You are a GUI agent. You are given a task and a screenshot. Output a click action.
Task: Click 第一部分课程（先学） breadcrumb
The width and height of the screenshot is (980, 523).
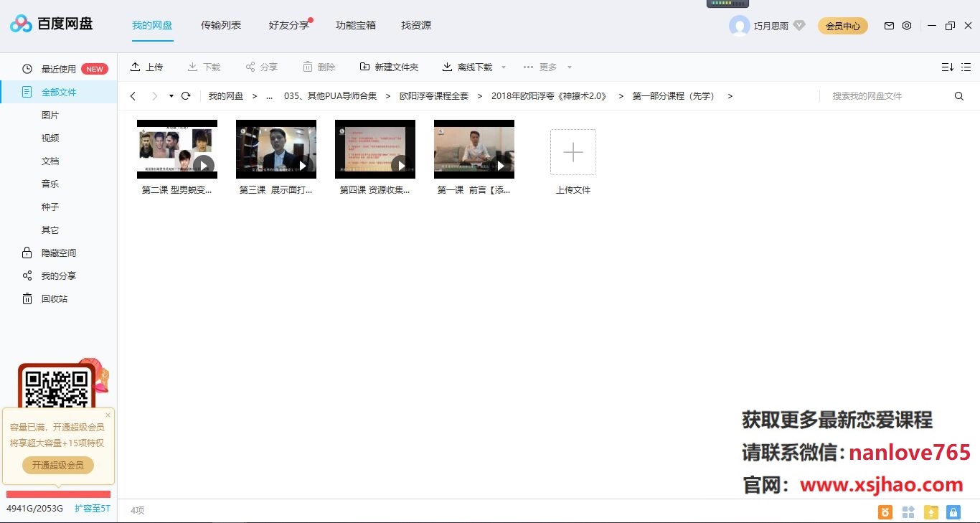[675, 95]
